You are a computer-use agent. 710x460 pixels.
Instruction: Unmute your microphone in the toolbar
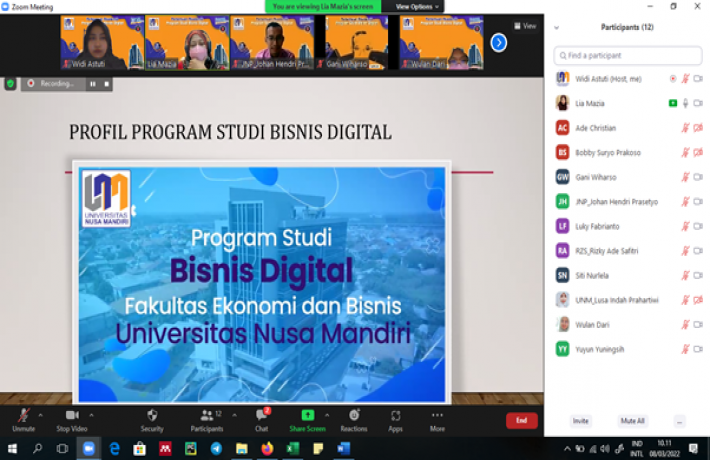click(24, 420)
